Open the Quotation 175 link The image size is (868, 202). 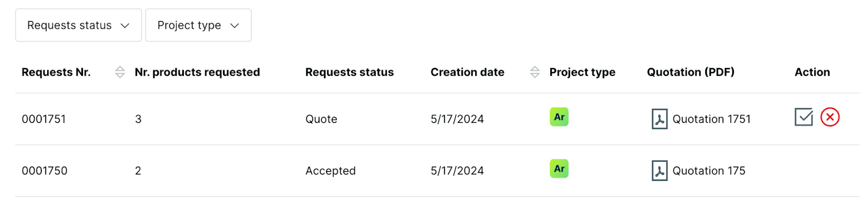[x=709, y=171]
